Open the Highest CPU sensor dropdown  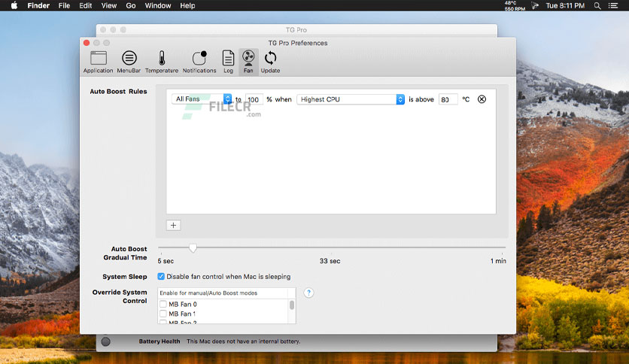pos(351,99)
